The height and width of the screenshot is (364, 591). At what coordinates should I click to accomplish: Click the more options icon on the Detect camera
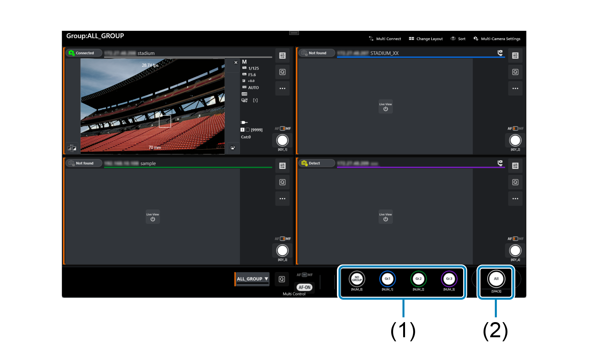coord(515,198)
